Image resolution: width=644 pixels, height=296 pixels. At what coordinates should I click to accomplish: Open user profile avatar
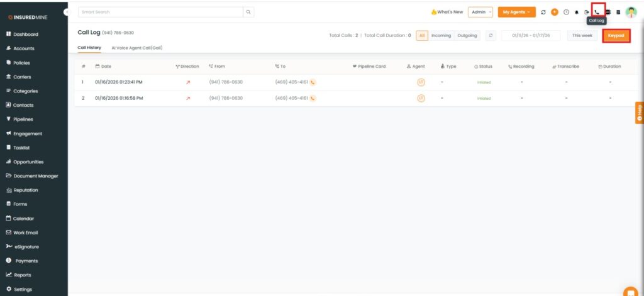tap(631, 12)
